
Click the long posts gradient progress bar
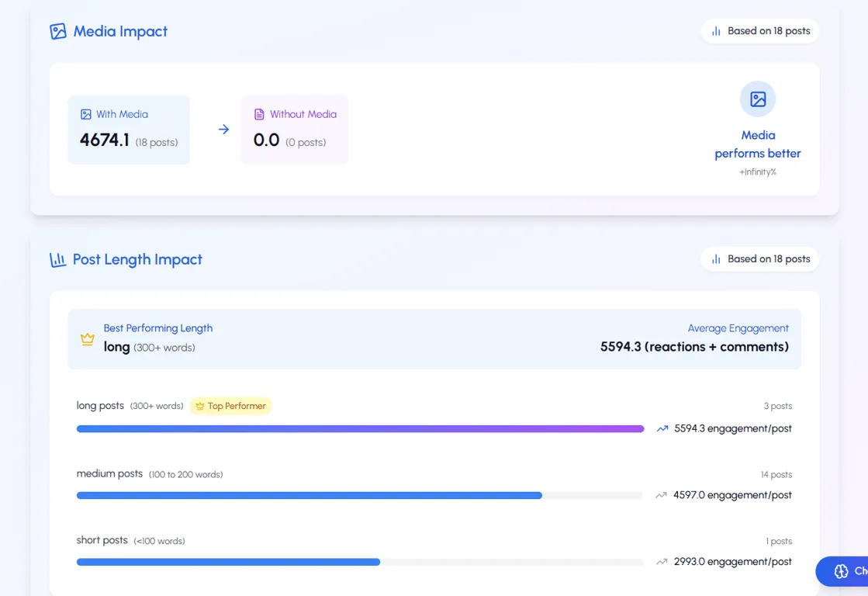pyautogui.click(x=359, y=428)
